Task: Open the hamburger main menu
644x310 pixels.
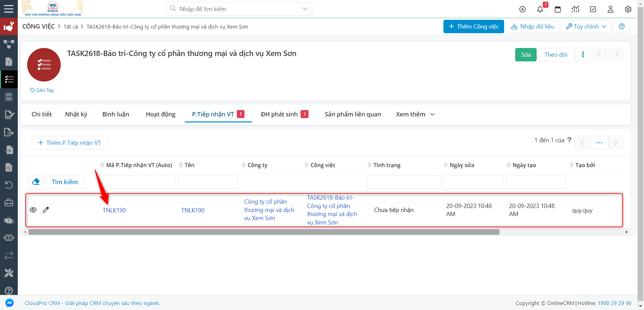Action: 9,9
